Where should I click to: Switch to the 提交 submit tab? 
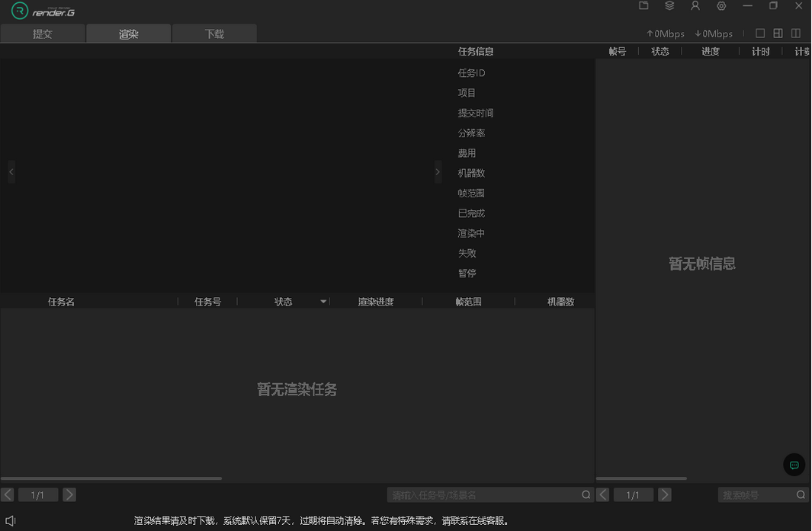click(x=43, y=33)
